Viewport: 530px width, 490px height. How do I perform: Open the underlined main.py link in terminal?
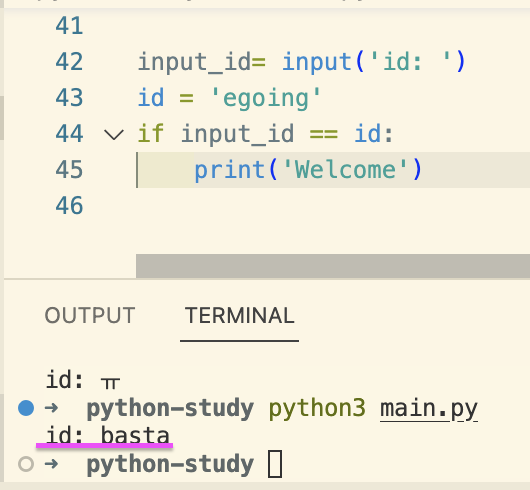pos(429,409)
